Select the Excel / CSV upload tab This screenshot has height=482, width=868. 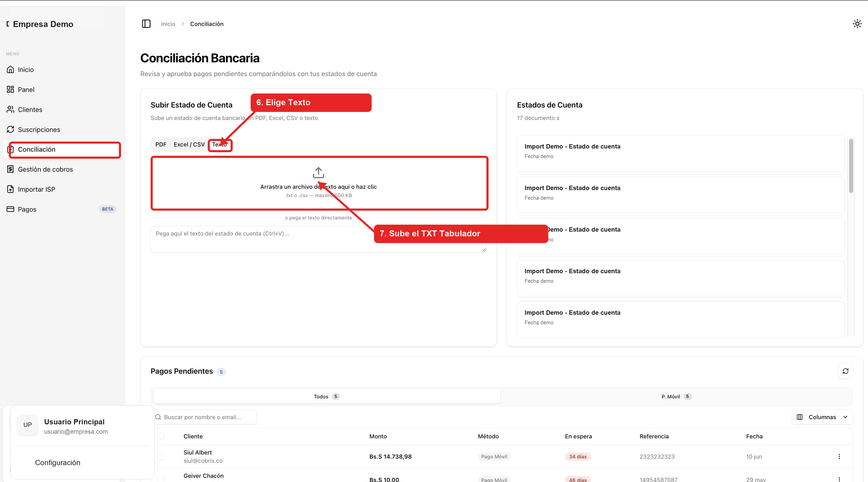pos(189,144)
